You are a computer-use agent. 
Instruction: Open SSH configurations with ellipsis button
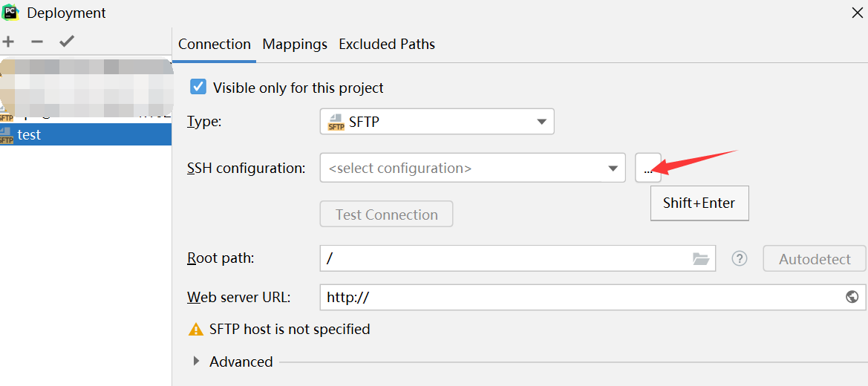point(647,168)
